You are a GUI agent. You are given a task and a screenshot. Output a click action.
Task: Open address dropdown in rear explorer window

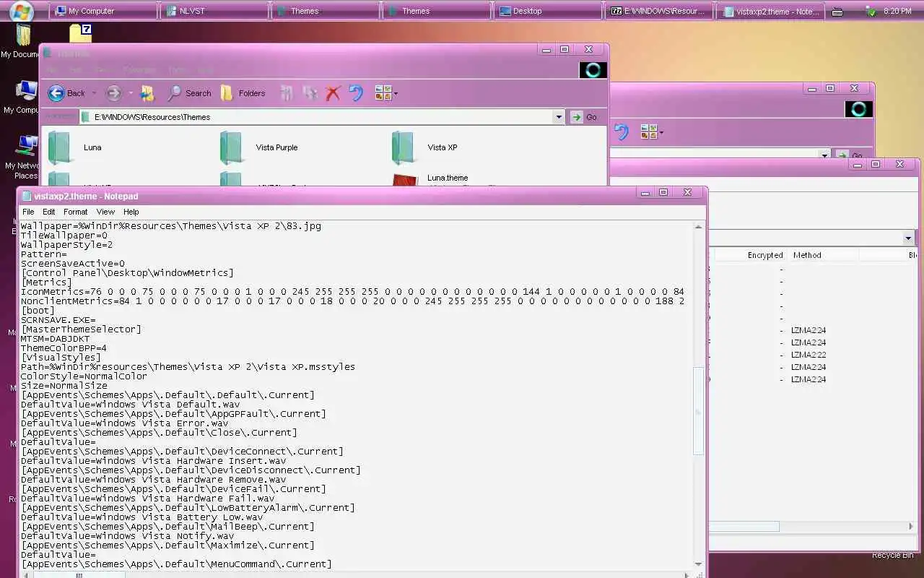pos(824,155)
